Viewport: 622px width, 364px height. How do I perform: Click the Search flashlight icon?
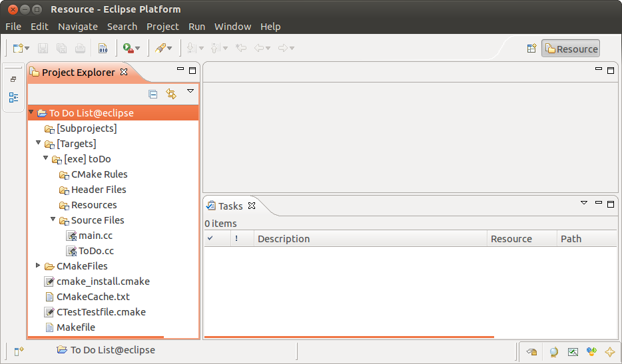[160, 49]
